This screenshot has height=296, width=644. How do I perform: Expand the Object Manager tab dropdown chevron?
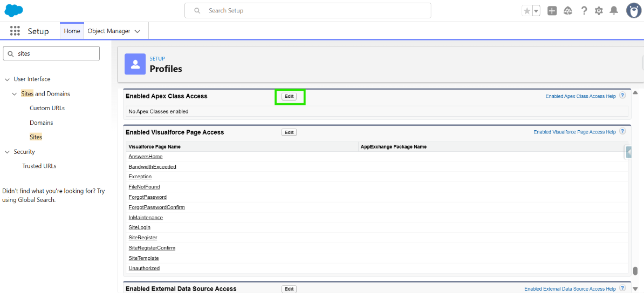pos(138,31)
